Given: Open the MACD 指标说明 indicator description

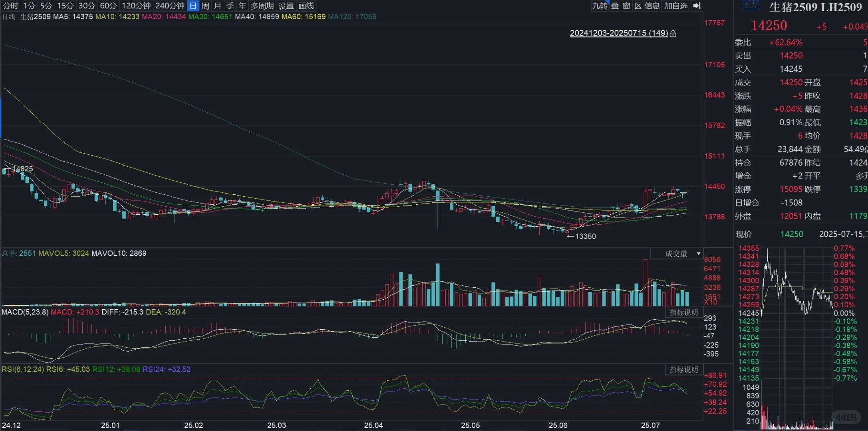Looking at the screenshot, I should pos(683,312).
